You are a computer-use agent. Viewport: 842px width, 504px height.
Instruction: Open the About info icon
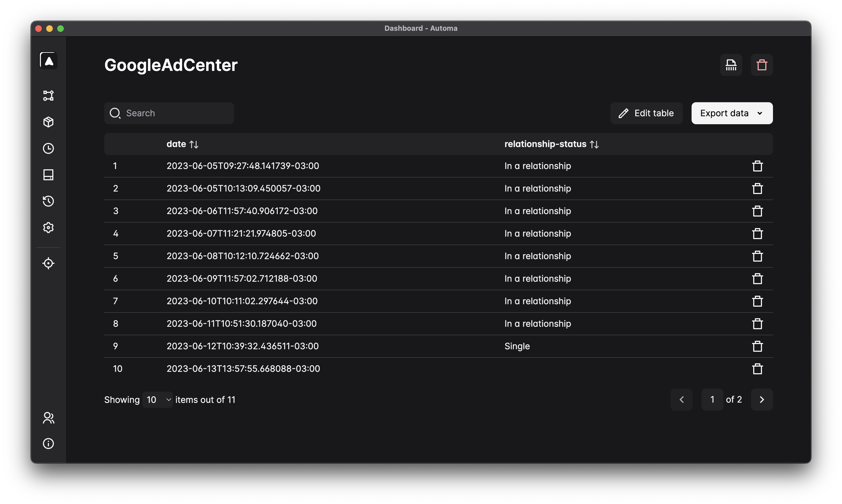point(49,444)
